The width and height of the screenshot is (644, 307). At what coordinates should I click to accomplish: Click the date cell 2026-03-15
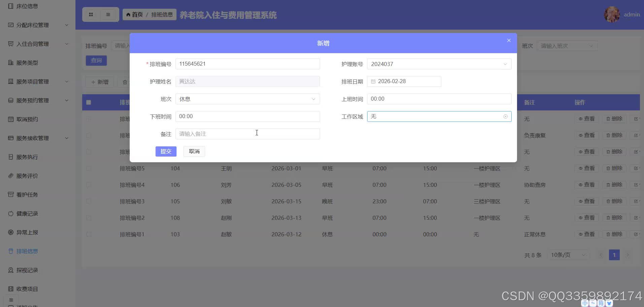coord(286,201)
